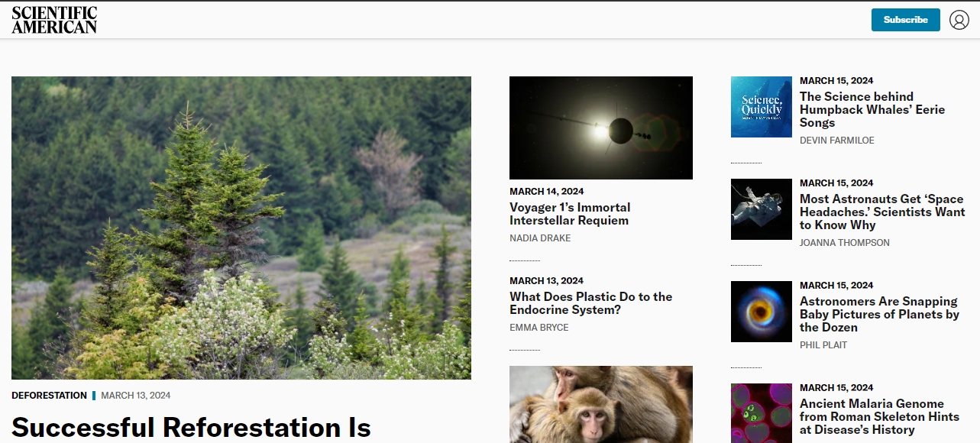
Task: Read 'Voyager 1's Immortal Interstellar Requiem'
Action: tap(570, 214)
